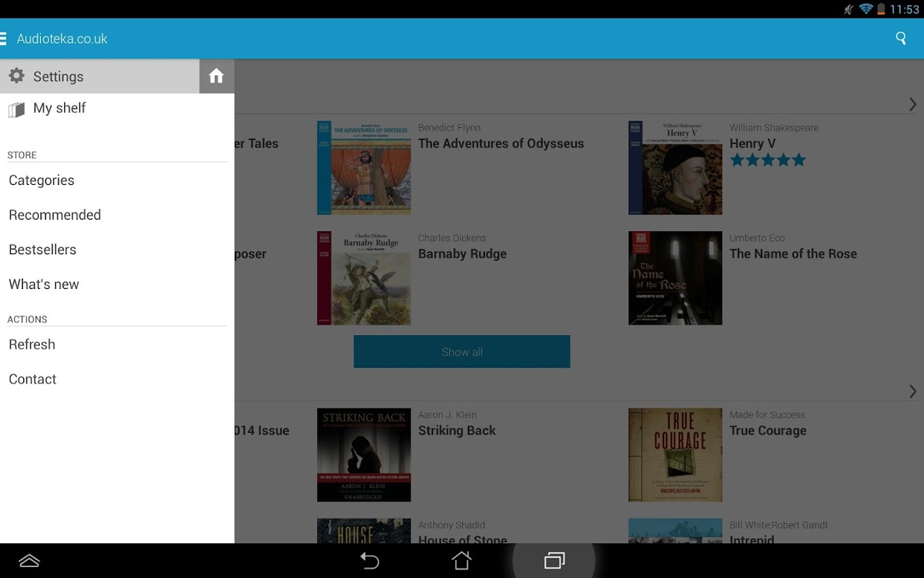Open the House of Stone cover
This screenshot has height=578, width=924.
(x=364, y=531)
